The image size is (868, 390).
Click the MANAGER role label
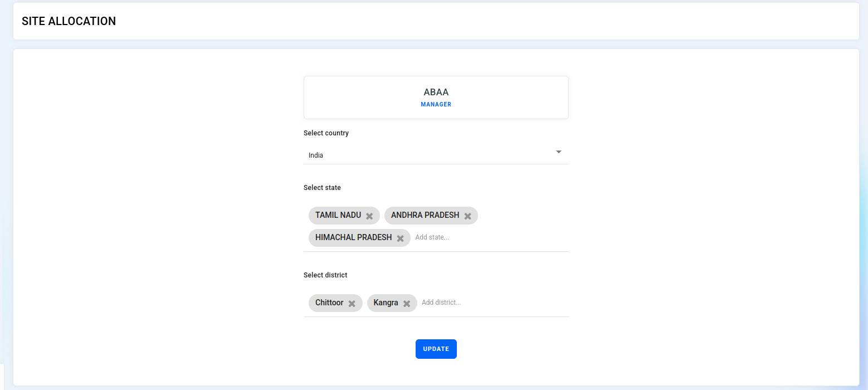(x=436, y=104)
